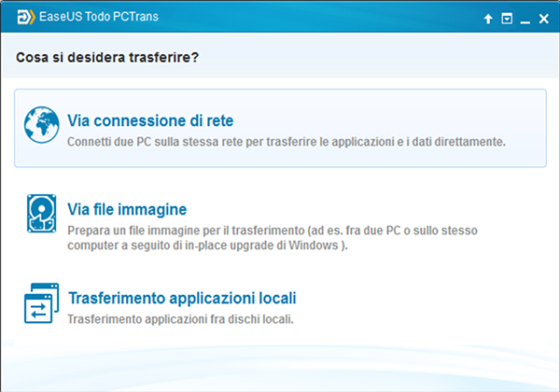The width and height of the screenshot is (560, 392).
Task: Select 'Trasferimento applicazioni locali' option
Action: pos(182,298)
